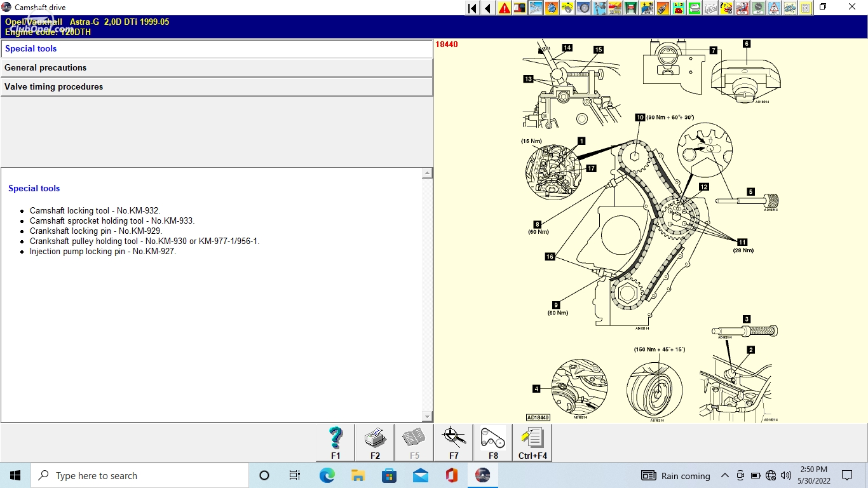This screenshot has height=488, width=868.
Task: Select the wrench and spanner repair icon
Action: click(536, 8)
